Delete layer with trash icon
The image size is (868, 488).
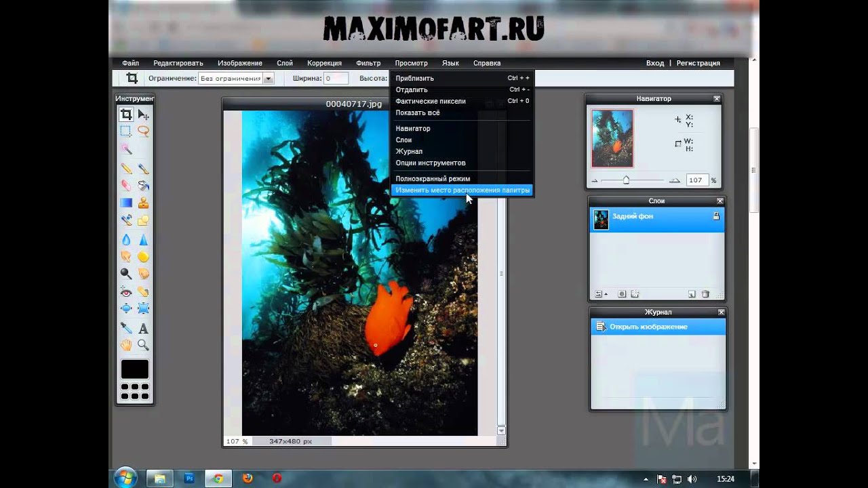tap(705, 294)
